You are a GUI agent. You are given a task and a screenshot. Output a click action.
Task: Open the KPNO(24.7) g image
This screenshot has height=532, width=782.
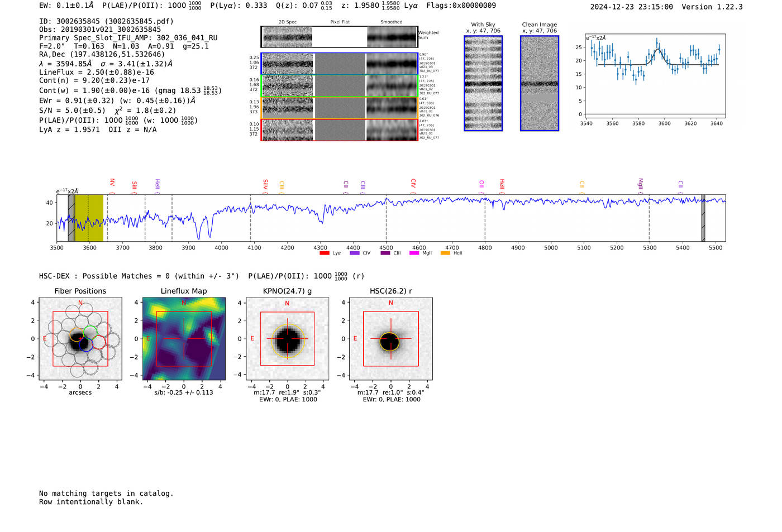287,338
